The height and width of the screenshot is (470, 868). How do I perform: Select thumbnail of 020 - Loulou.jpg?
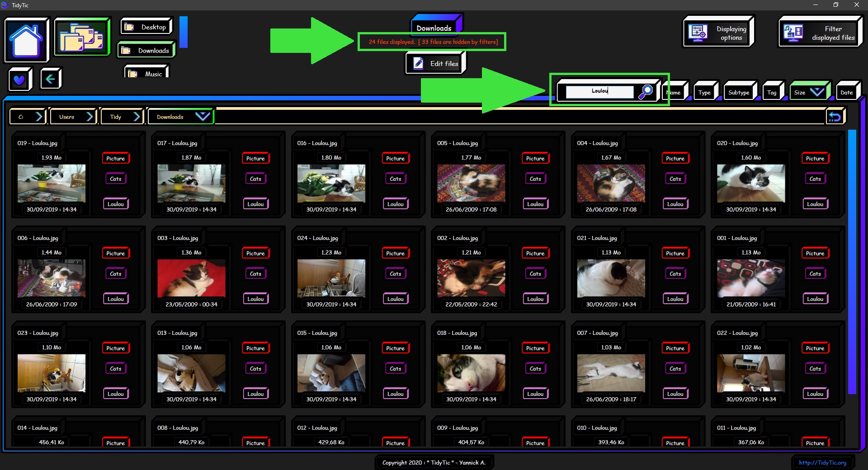pos(751,183)
